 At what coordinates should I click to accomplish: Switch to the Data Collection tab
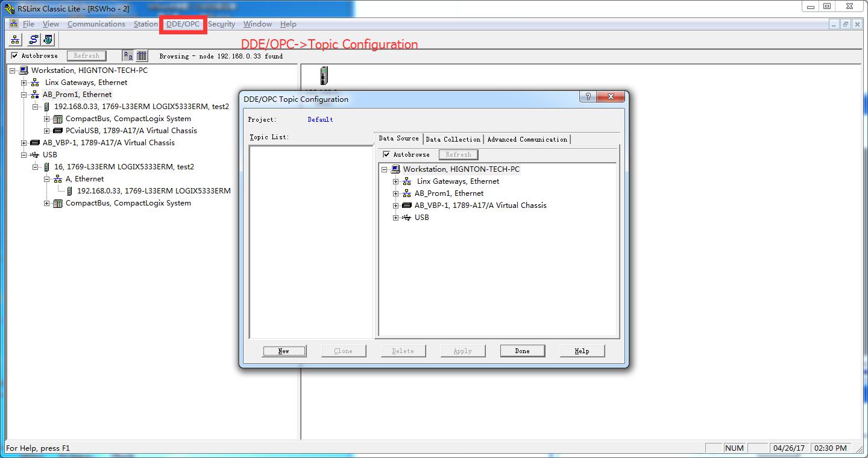coord(453,139)
